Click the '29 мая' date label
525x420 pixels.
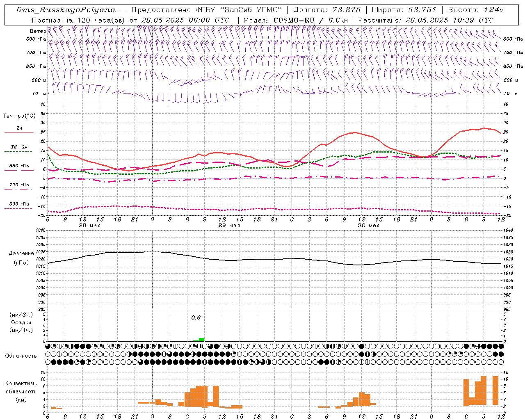pos(229,226)
